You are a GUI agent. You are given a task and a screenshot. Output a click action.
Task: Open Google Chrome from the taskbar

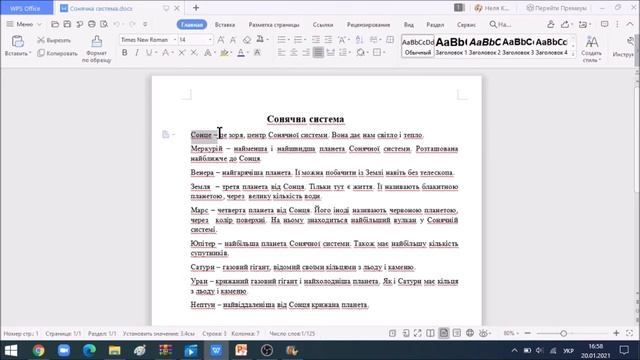point(38,351)
